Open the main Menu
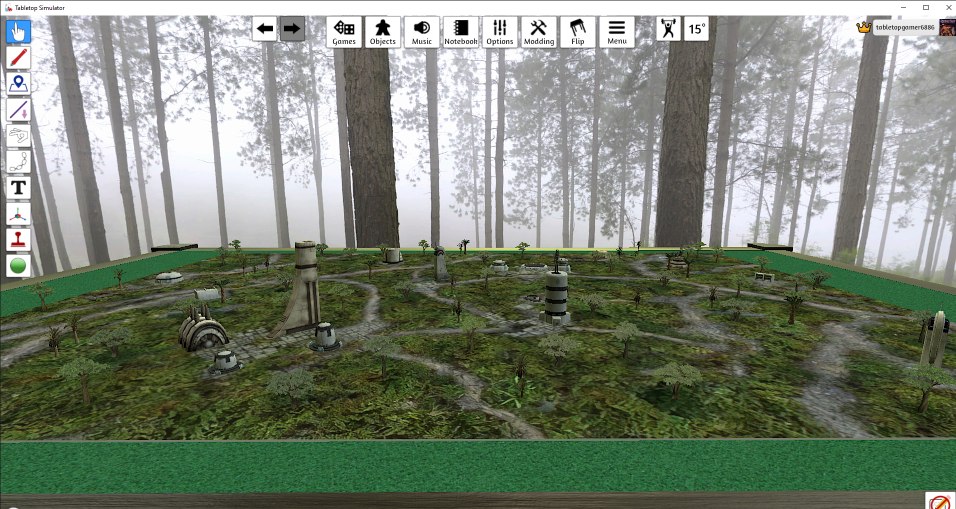 click(x=617, y=32)
